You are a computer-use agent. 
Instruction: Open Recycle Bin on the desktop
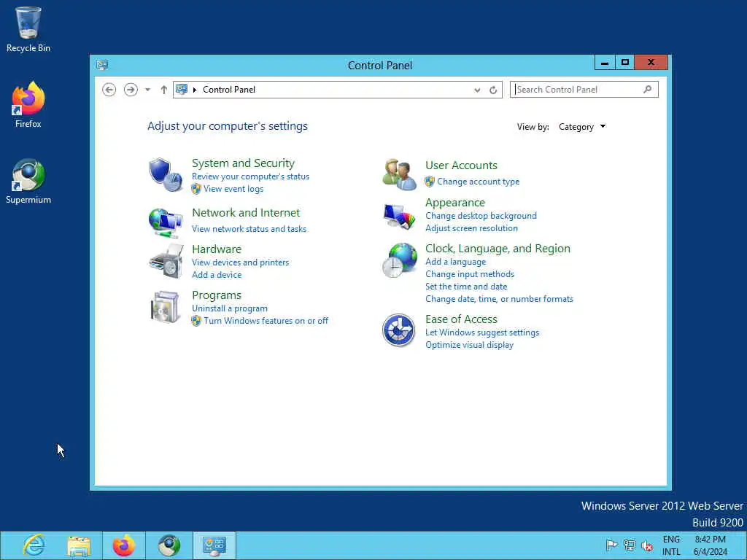[x=28, y=29]
